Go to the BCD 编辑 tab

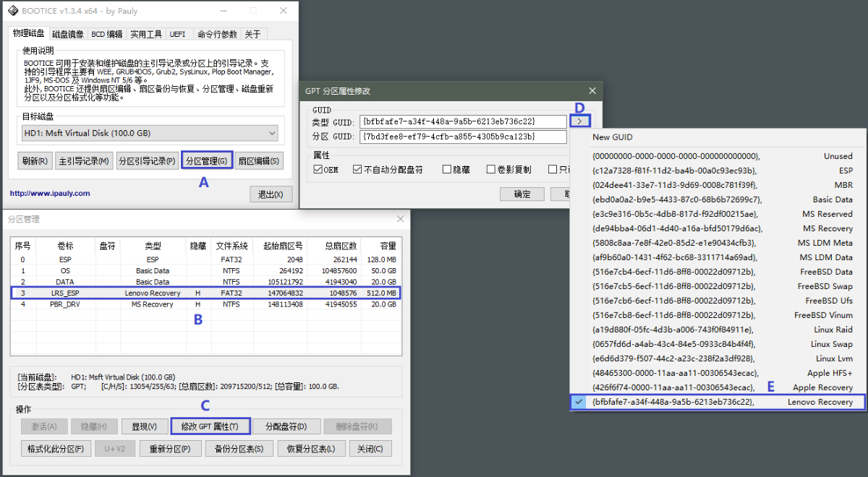point(107,34)
